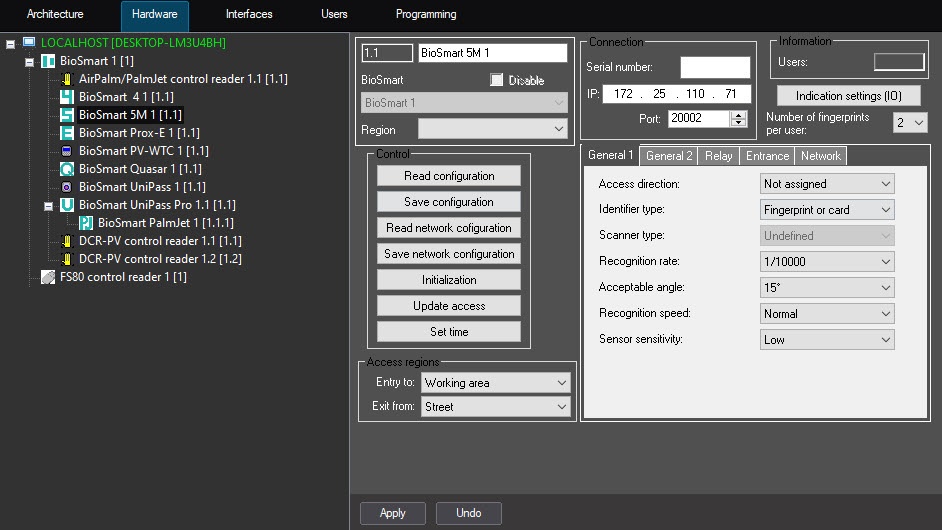This screenshot has width=942, height=530.
Task: Click the BioSmart PV-WTC 1 icon
Action: (x=67, y=151)
